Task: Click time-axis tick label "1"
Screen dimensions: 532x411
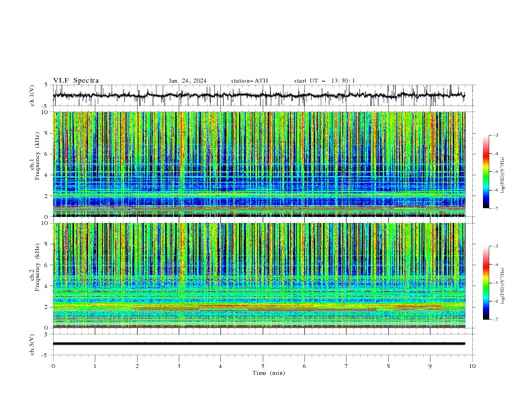Action: [95, 366]
